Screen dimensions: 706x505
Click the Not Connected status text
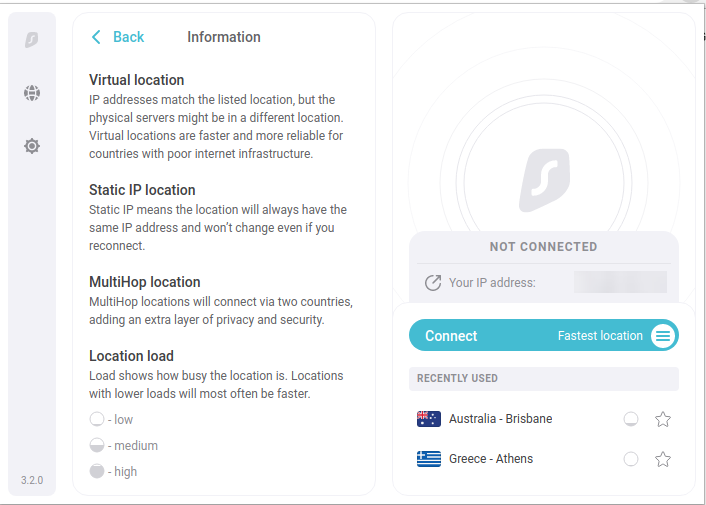coord(543,247)
